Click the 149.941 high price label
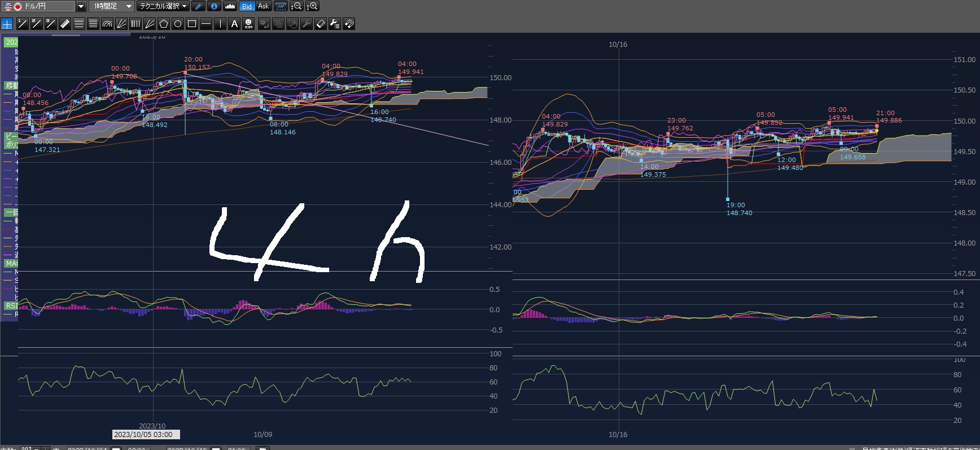The width and height of the screenshot is (980, 450). point(410,72)
